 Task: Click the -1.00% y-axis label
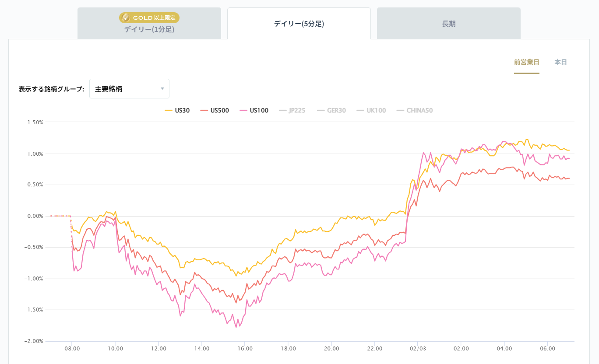(35, 279)
